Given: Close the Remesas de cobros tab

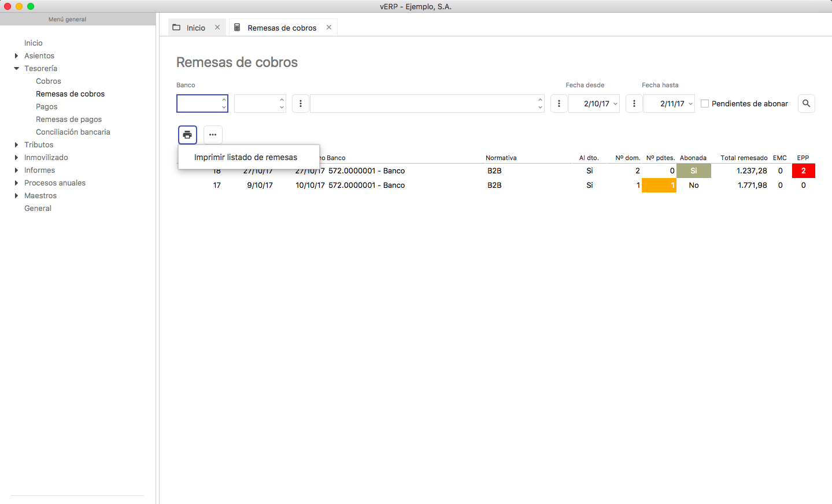Looking at the screenshot, I should point(329,28).
